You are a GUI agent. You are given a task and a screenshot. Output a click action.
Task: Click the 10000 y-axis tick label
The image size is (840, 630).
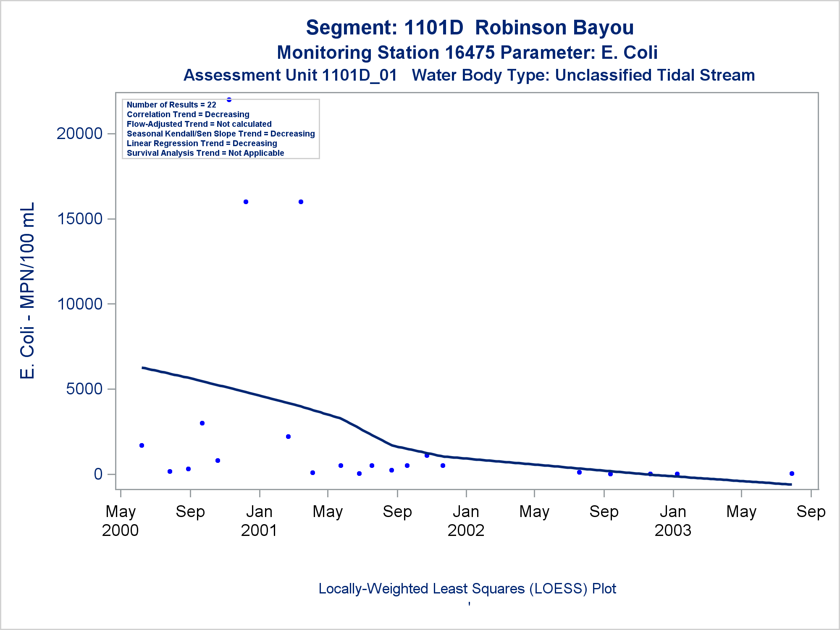coord(79,304)
